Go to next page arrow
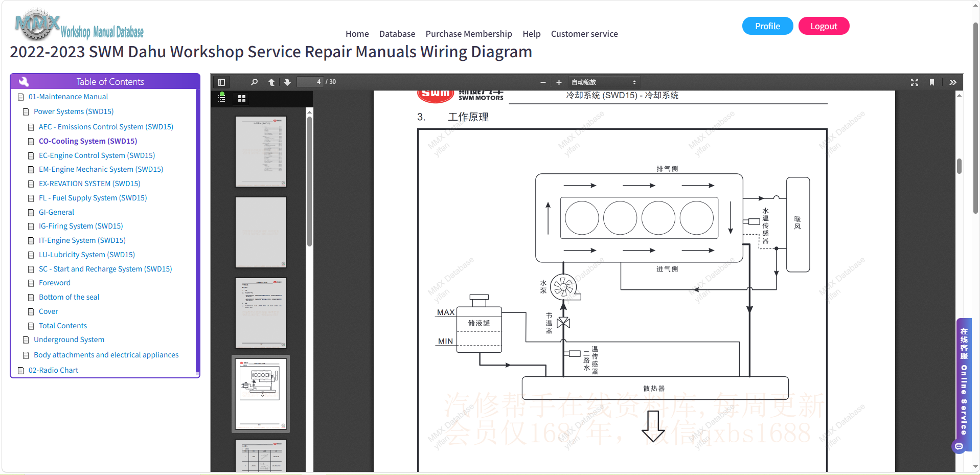Screen dimensions: 980x475 [287, 82]
